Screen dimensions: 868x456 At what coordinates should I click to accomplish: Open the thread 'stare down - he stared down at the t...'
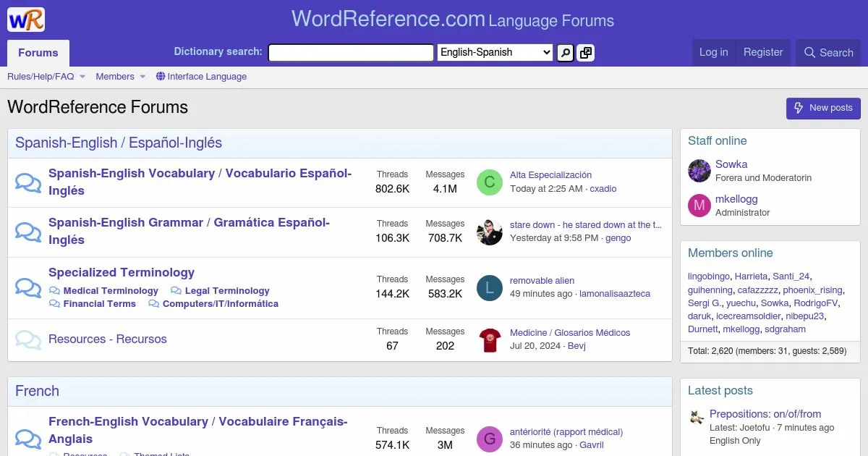(x=586, y=224)
